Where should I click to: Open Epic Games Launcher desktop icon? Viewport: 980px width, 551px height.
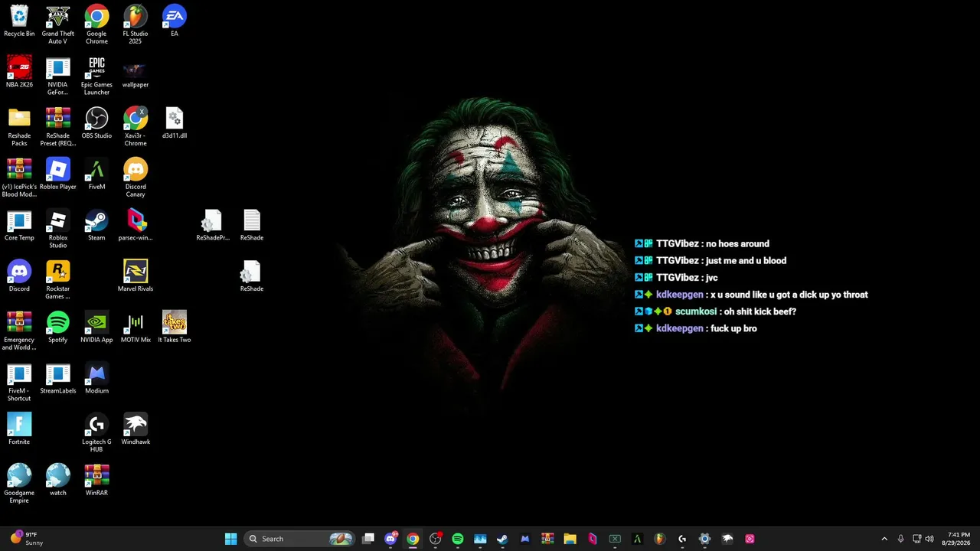(x=96, y=76)
